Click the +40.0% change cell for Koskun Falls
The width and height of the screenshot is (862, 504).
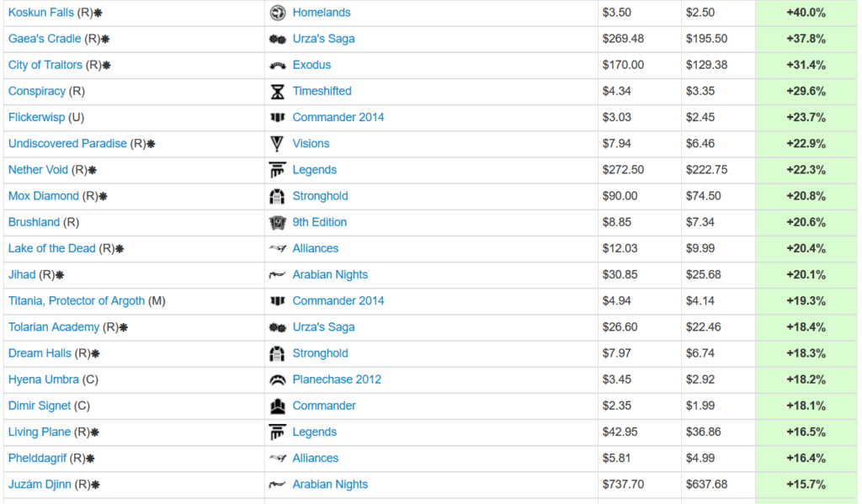806,13
